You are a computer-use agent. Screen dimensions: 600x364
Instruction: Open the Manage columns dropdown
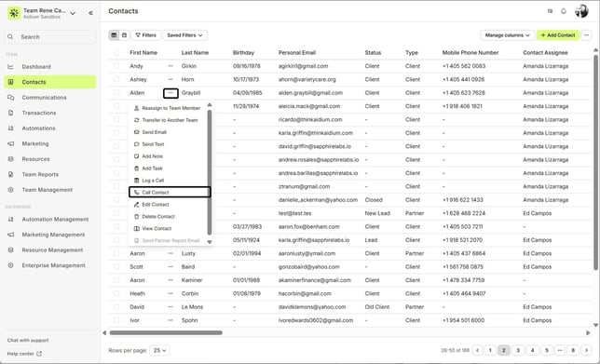click(508, 35)
